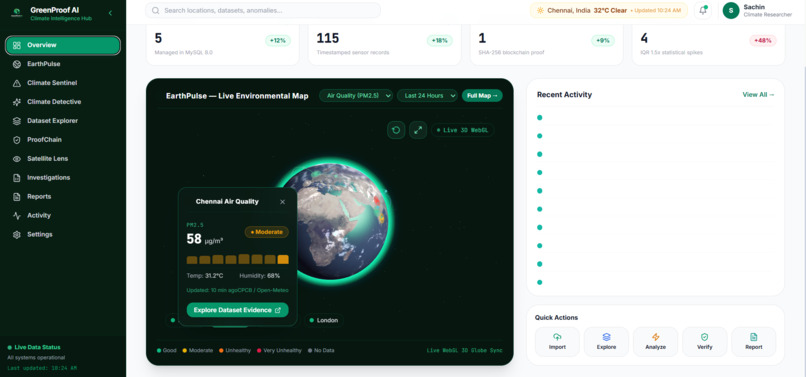Click the +12% badge on first card
Screen dimensions: 806x377
pyautogui.click(x=278, y=41)
